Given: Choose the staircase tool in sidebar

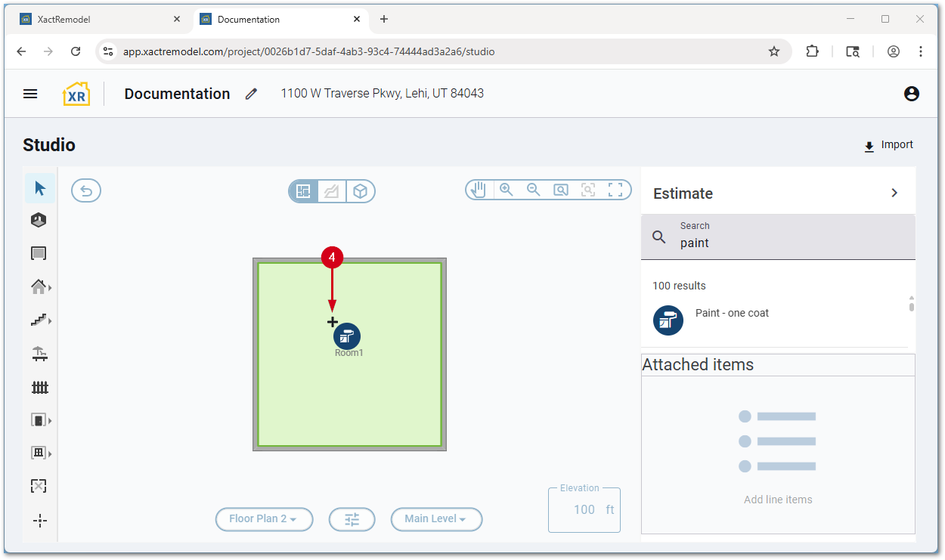Looking at the screenshot, I should [x=39, y=320].
